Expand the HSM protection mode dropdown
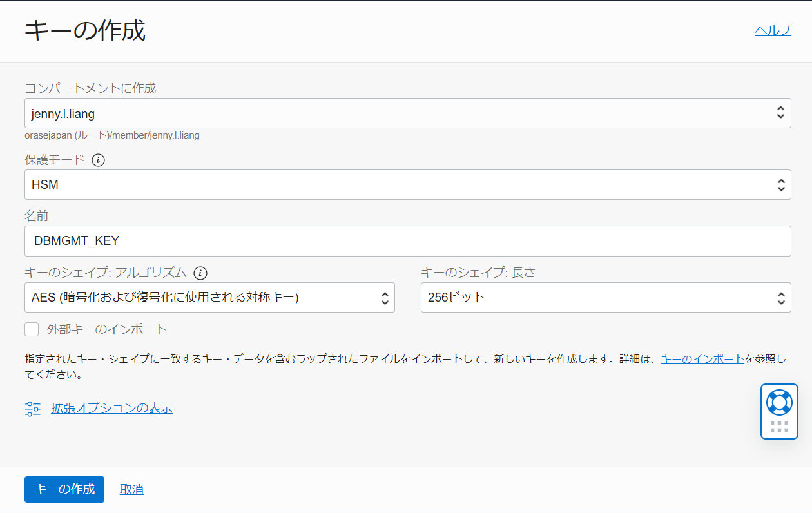This screenshot has height=513, width=812. coord(400,185)
